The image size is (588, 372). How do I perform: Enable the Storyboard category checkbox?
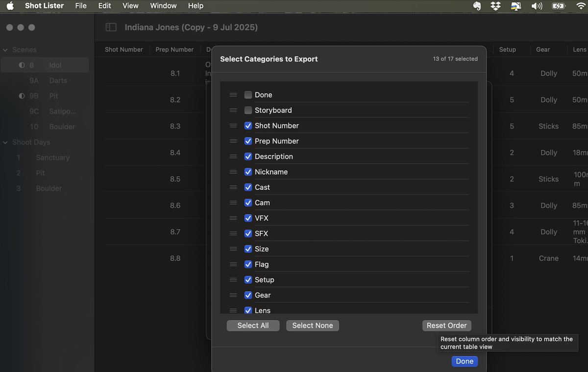248,110
